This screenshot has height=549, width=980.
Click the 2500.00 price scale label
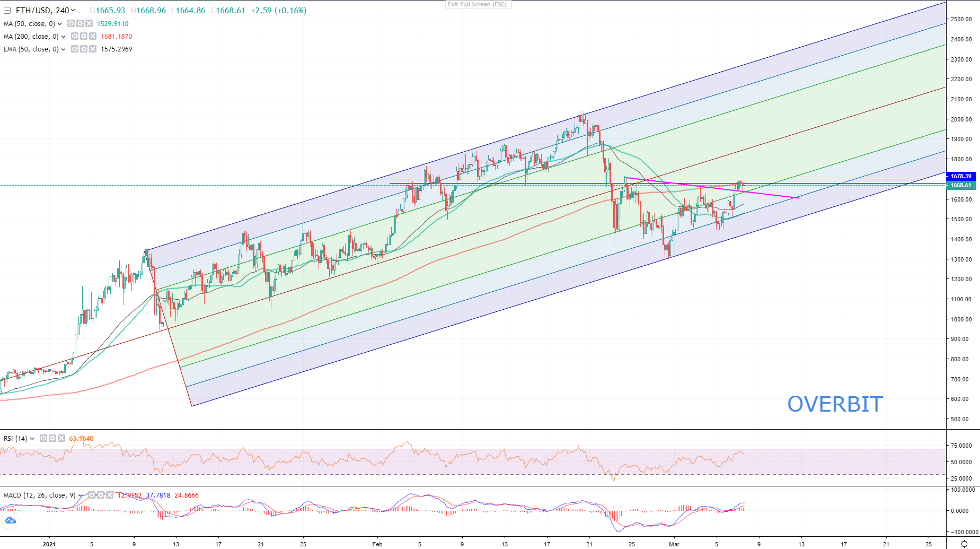(x=961, y=19)
